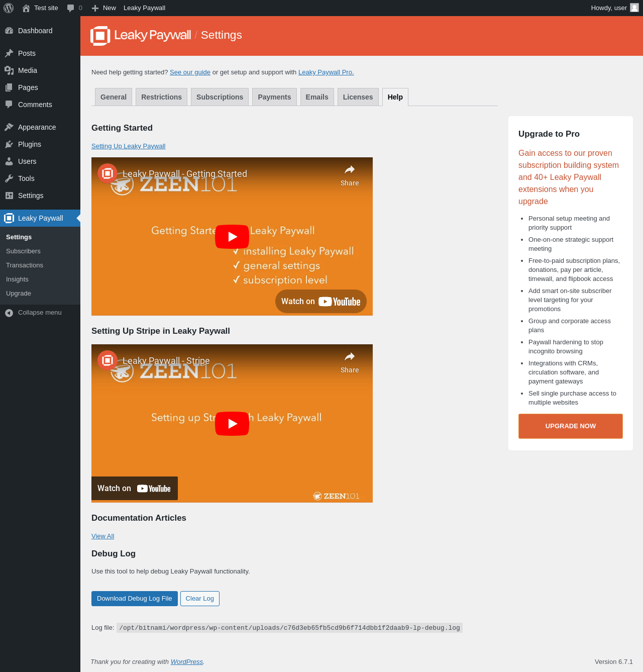This screenshot has height=672, width=643.
Task: Click the Dashboard gauge icon in sidebar
Action: (9, 31)
